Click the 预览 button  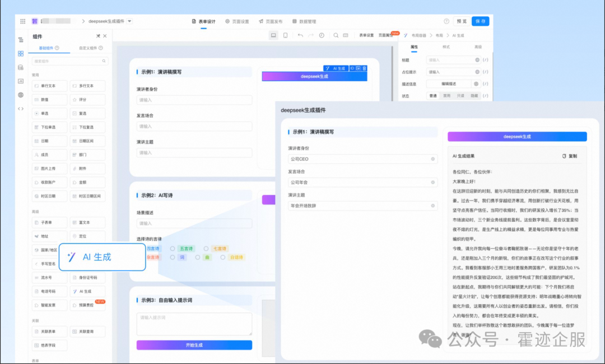coord(462,21)
